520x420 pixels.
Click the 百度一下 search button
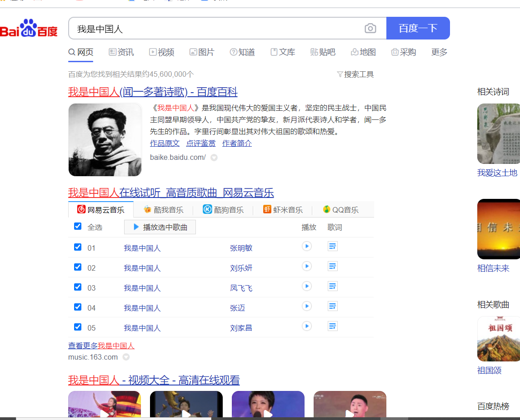pyautogui.click(x=418, y=28)
